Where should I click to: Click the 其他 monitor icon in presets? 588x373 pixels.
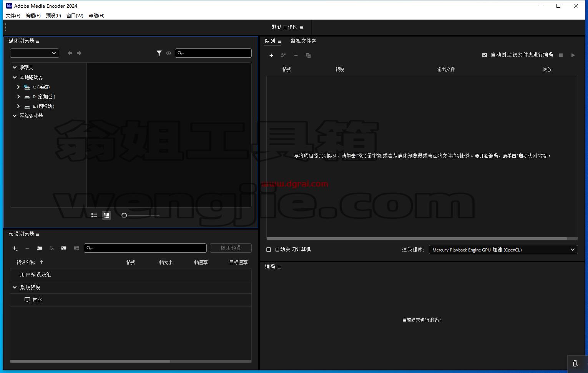tap(27, 300)
